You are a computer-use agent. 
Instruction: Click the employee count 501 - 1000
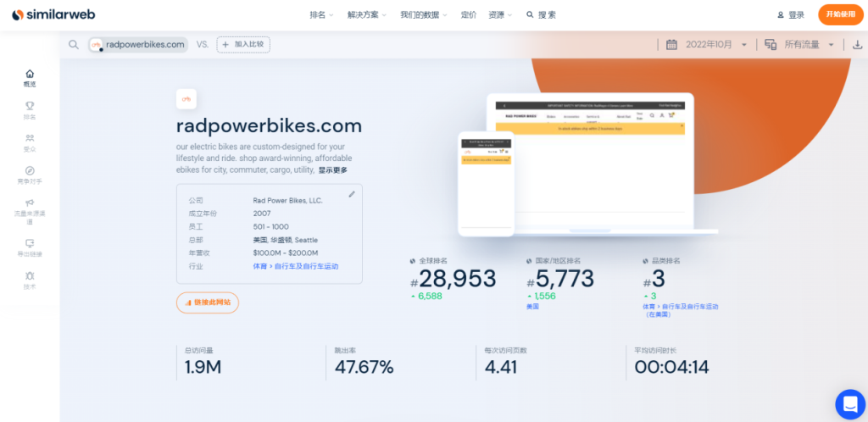pos(270,227)
